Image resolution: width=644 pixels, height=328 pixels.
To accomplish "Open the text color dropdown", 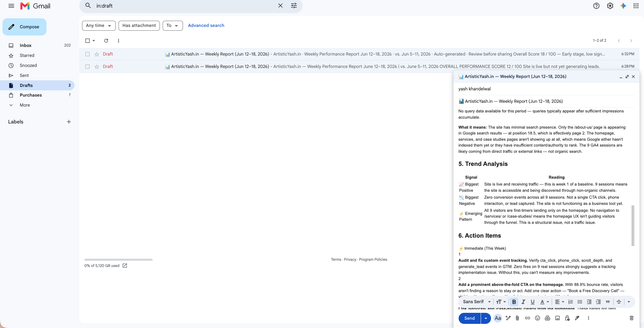I will pyautogui.click(x=544, y=302).
